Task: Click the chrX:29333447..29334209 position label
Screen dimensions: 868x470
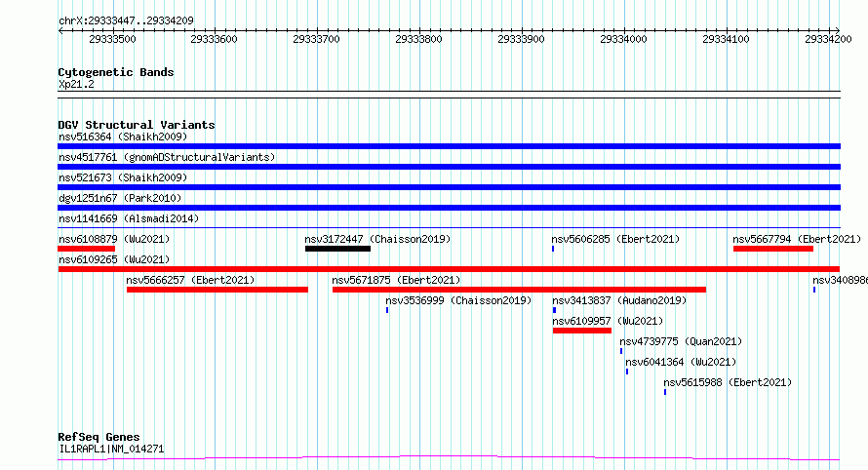Action: click(126, 20)
